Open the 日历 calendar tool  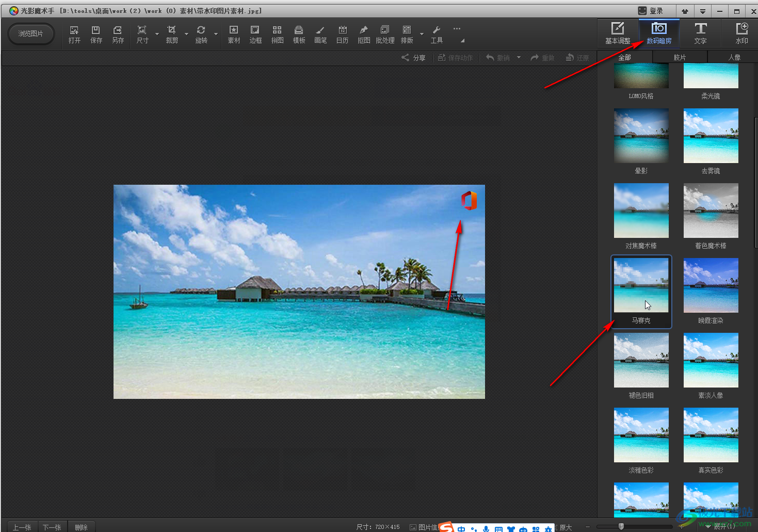click(x=342, y=34)
